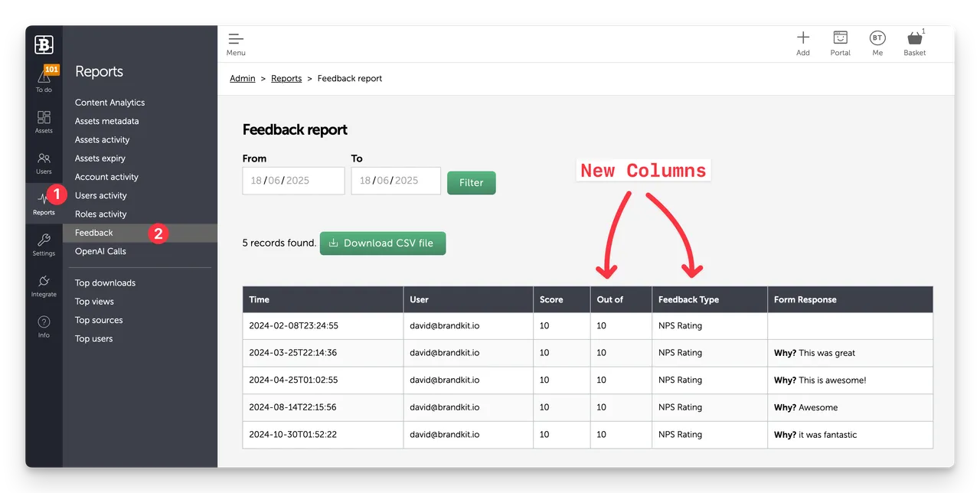Open the Assets section in sidebar

point(44,120)
